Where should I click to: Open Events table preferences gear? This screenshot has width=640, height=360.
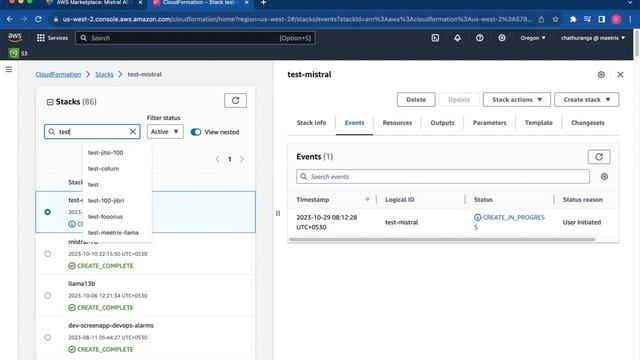[x=604, y=177]
